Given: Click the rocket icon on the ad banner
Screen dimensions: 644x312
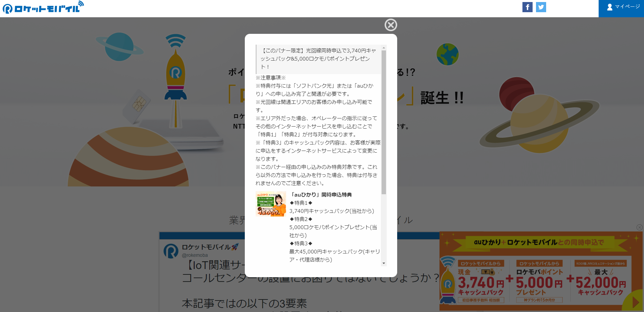Looking at the screenshot, I should pos(448,281).
